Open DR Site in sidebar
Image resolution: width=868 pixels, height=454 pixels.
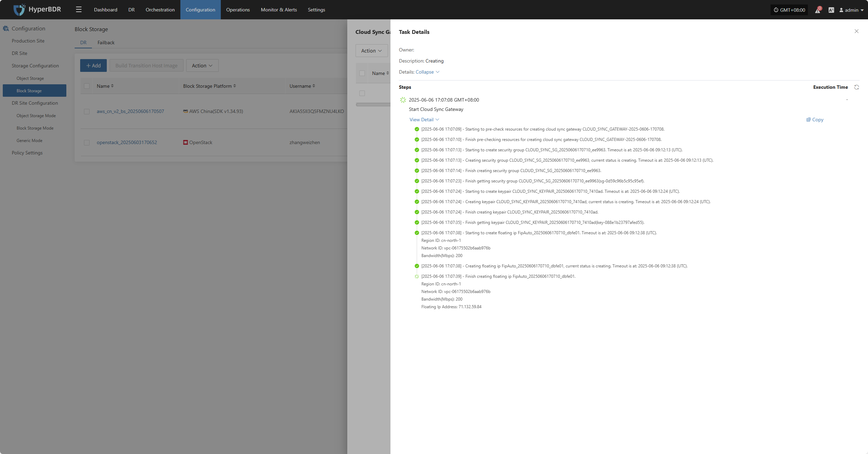[x=19, y=53]
